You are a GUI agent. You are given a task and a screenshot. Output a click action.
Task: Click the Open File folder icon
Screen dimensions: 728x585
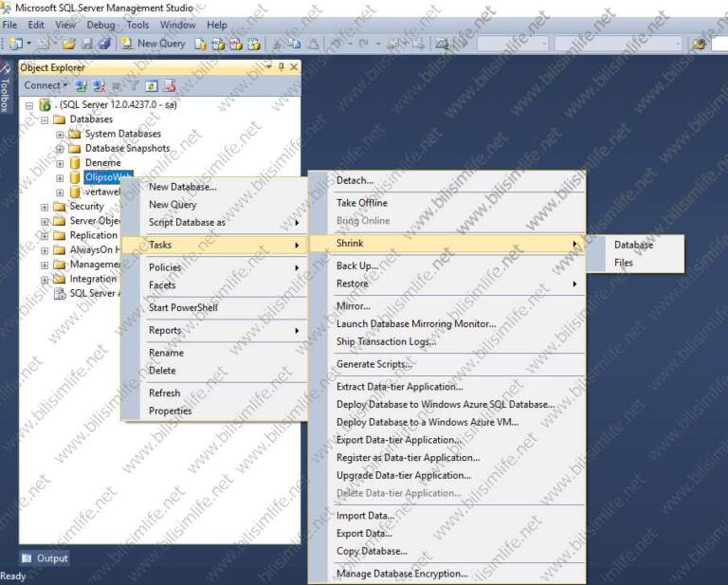point(69,44)
